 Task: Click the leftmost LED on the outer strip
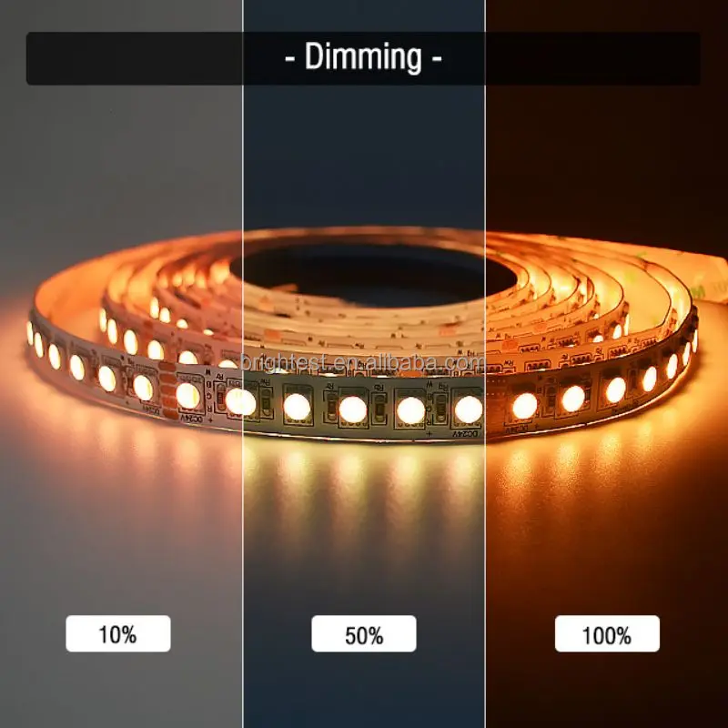[30, 333]
